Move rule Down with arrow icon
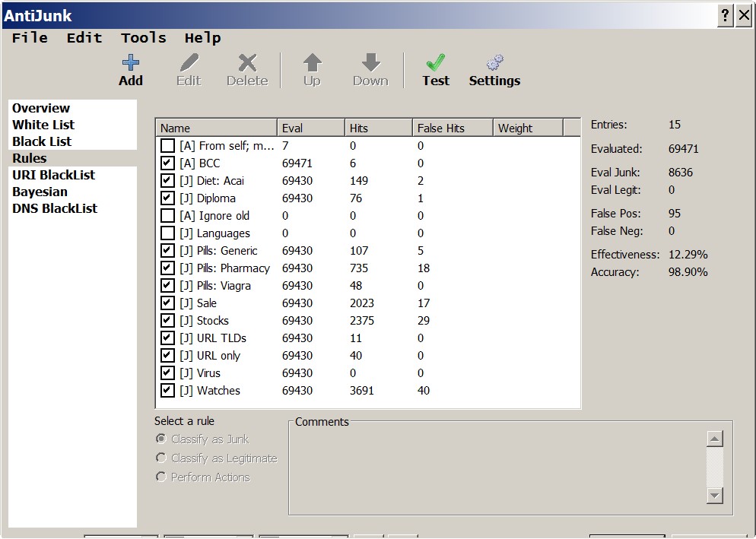 coord(370,62)
